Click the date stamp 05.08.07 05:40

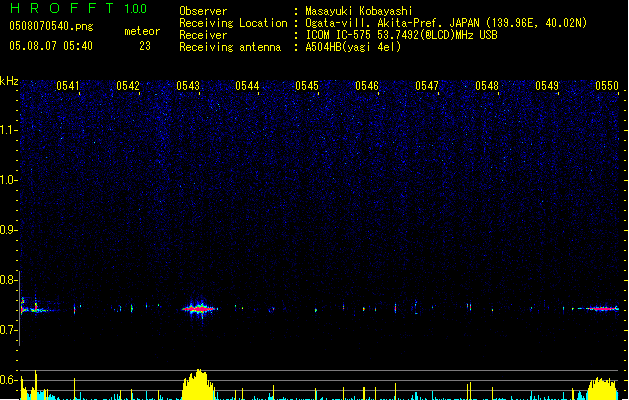(51, 46)
